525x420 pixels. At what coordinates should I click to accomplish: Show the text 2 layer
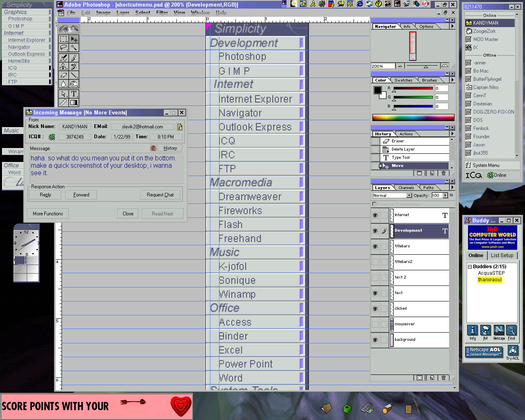(x=375, y=278)
